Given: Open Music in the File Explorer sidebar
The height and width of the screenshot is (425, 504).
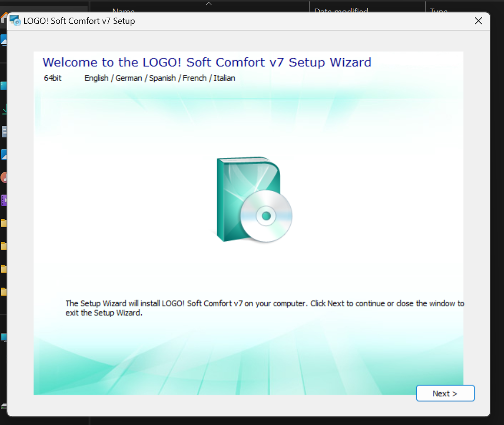Looking at the screenshot, I should point(4,177).
